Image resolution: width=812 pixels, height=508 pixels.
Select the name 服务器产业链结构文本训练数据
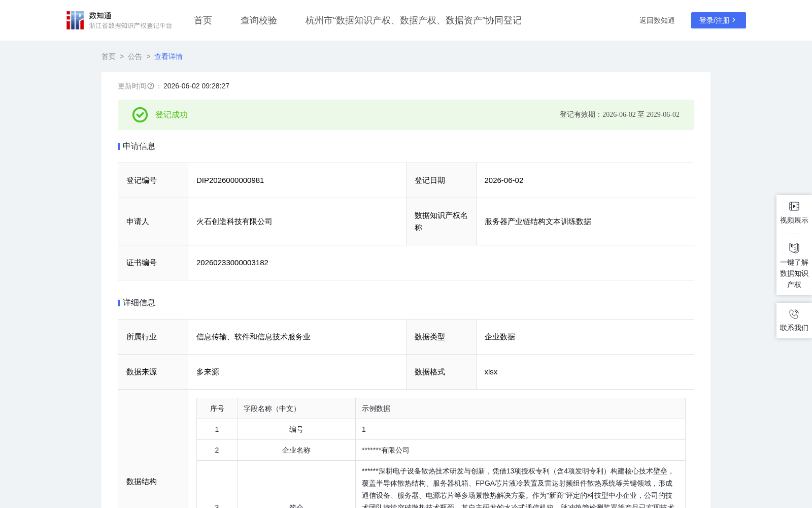pyautogui.click(x=538, y=221)
